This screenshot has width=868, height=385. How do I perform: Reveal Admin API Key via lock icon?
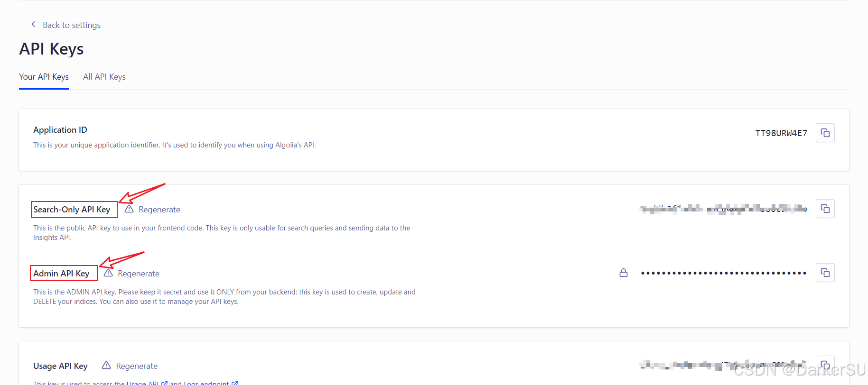coord(624,273)
